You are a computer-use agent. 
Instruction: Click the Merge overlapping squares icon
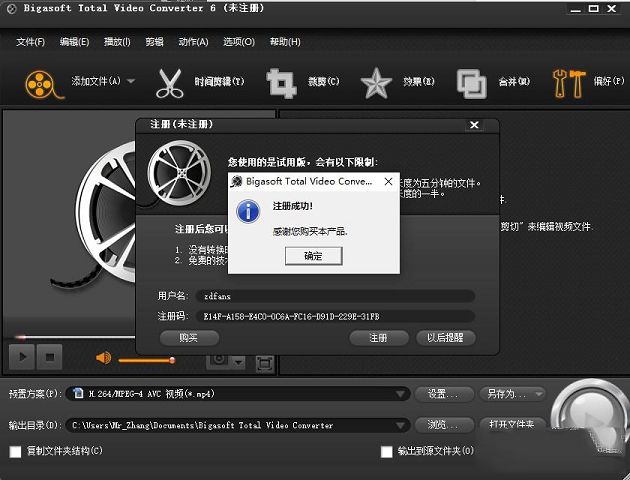pyautogui.click(x=471, y=83)
